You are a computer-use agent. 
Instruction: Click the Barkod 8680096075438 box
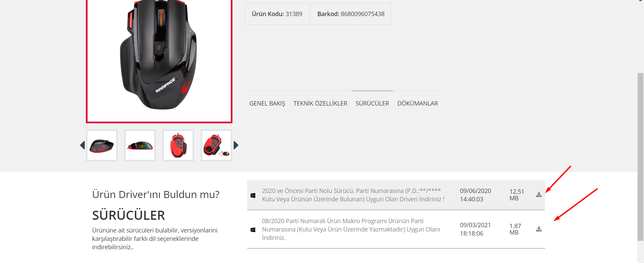point(351,14)
